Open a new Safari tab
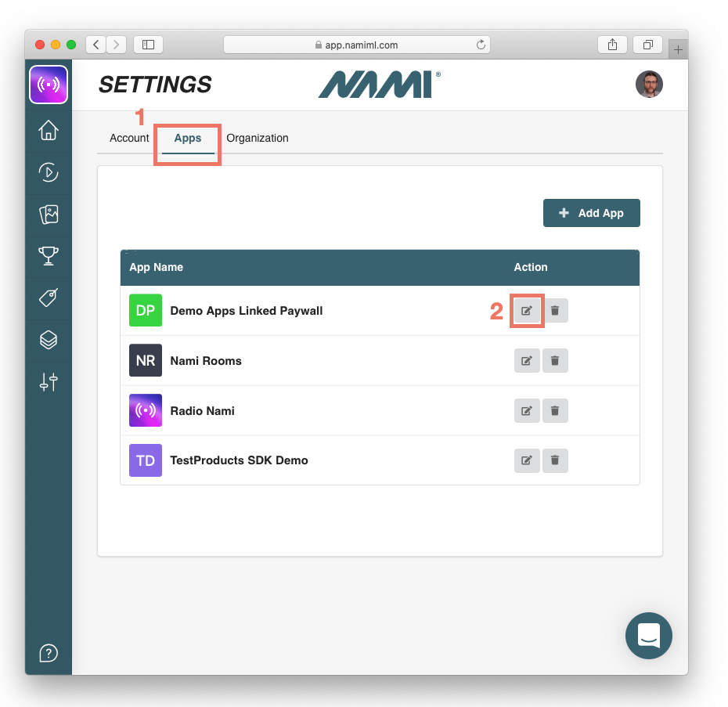This screenshot has height=707, width=728. (x=678, y=49)
